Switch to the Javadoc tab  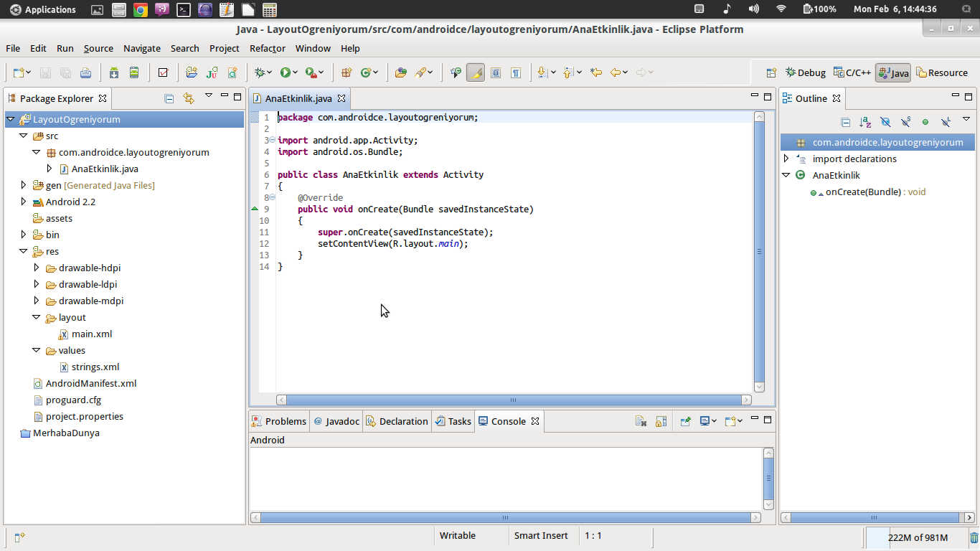(336, 421)
